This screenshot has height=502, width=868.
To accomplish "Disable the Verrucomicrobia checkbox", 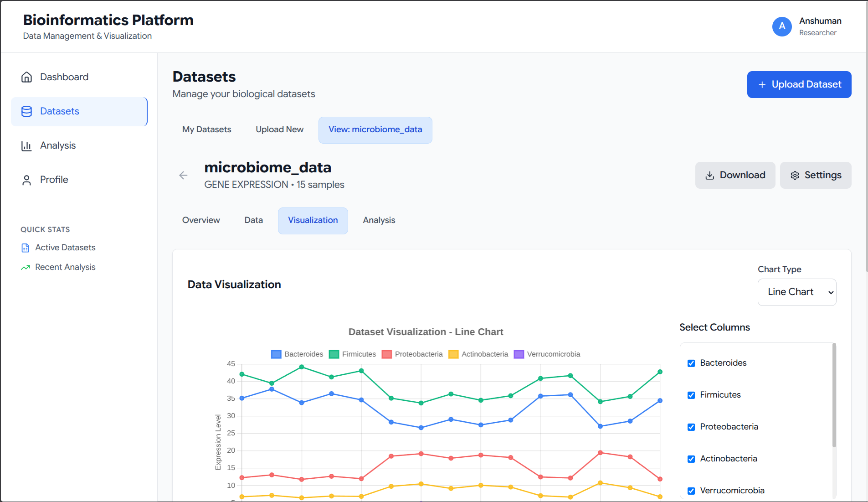I will (691, 491).
